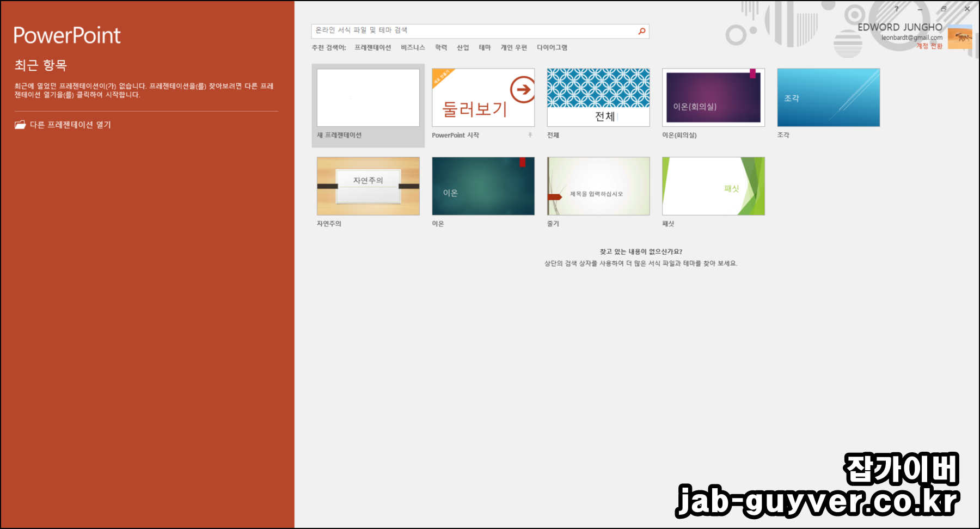This screenshot has width=980, height=529.
Task: Click the search magnifier icon
Action: pyautogui.click(x=642, y=31)
